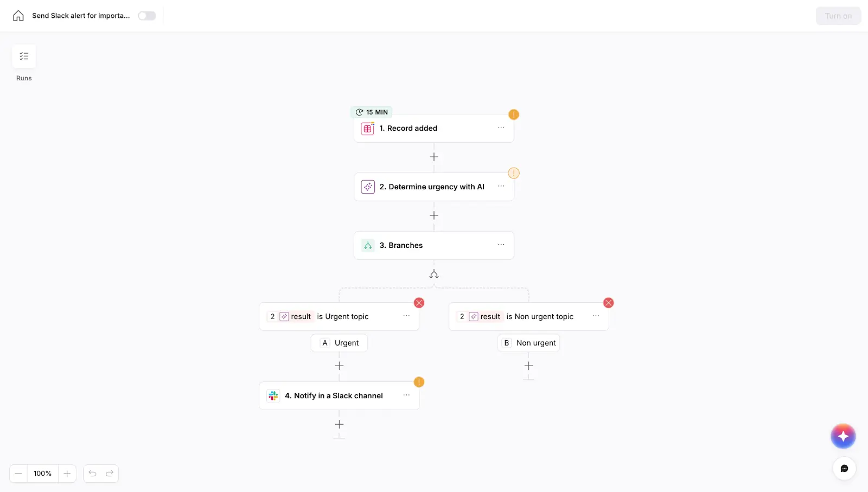The width and height of the screenshot is (868, 492).
Task: Open the options menu on Record added step
Action: 501,128
